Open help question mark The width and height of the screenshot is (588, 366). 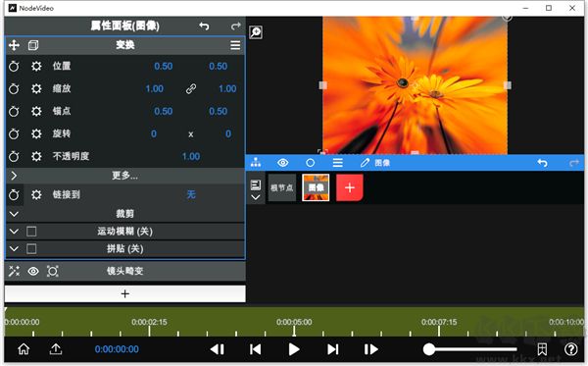[571, 349]
